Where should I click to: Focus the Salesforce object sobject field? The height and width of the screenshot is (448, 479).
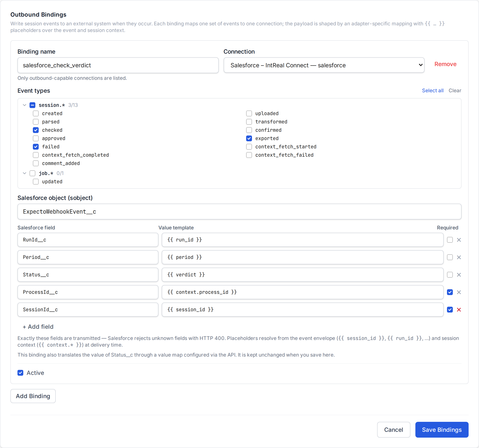click(239, 212)
